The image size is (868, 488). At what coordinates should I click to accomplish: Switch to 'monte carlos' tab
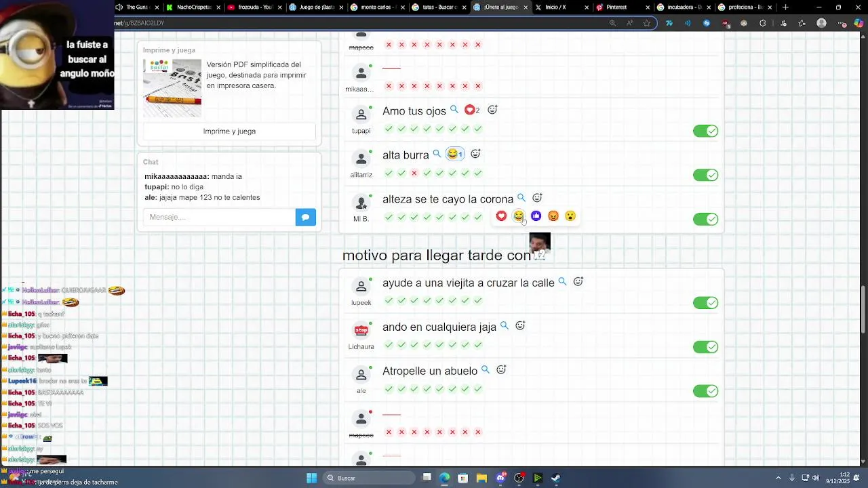pos(377,7)
